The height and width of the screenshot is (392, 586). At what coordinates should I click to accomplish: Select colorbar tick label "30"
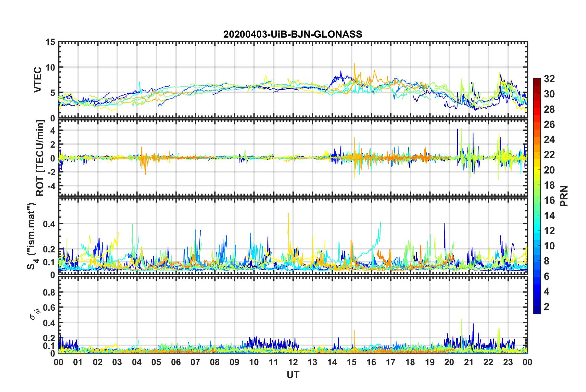click(x=549, y=94)
